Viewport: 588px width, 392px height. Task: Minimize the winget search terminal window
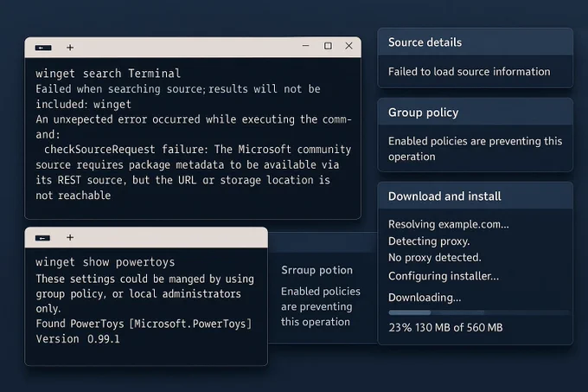click(305, 45)
